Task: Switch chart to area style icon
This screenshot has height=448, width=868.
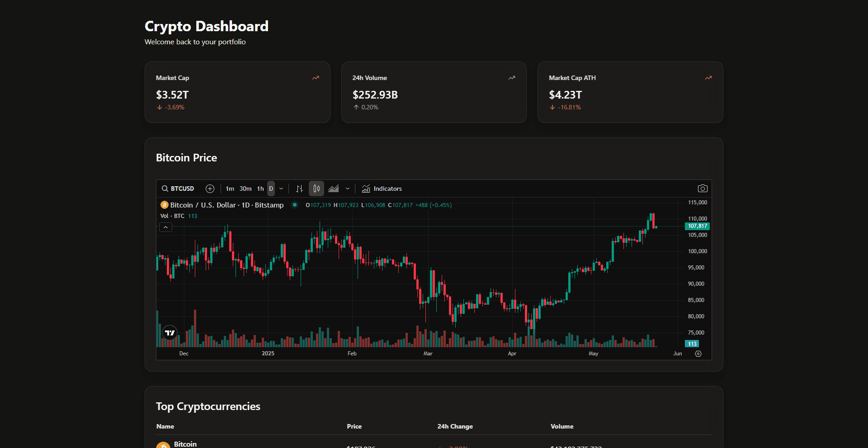Action: (x=334, y=189)
